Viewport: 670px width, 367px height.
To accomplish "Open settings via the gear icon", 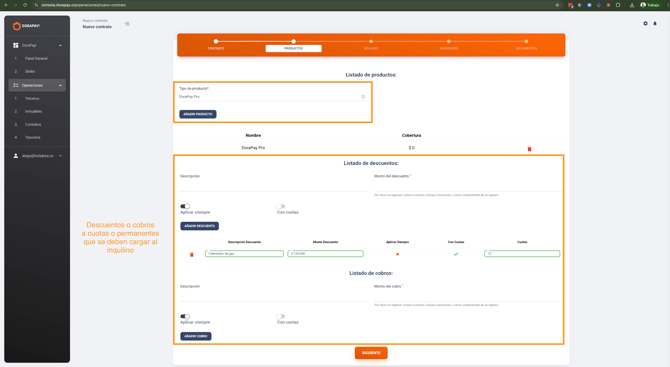I will [x=645, y=23].
